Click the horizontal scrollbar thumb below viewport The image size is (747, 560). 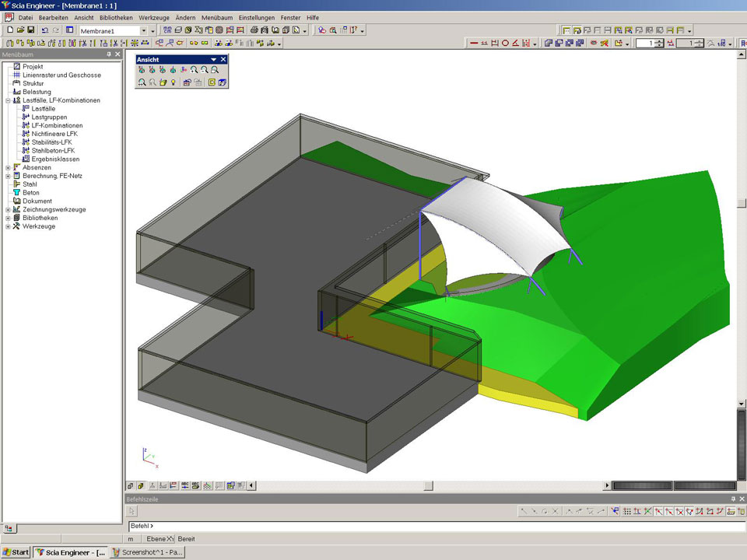(x=428, y=486)
